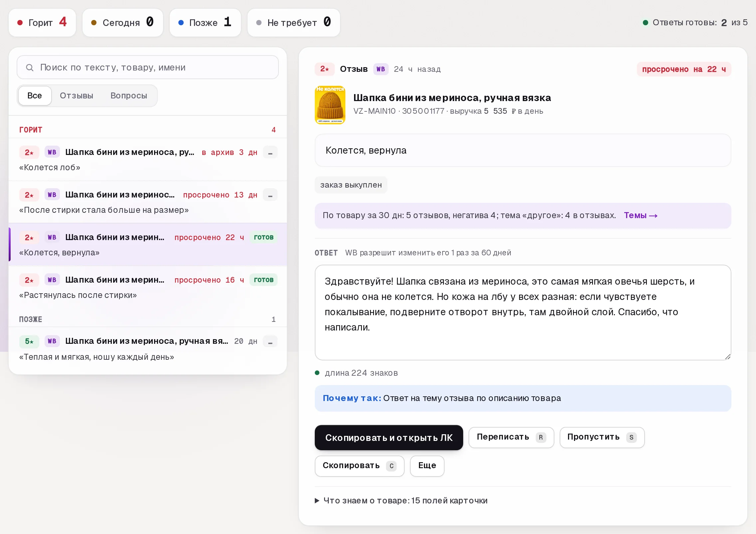The width and height of the screenshot is (756, 534).
Task: Click the Переписать button
Action: click(511, 437)
